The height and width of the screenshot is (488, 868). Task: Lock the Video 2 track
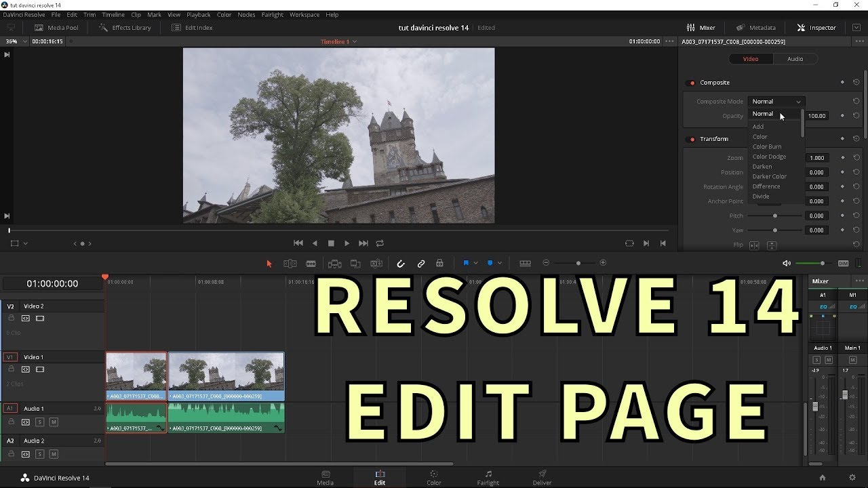pyautogui.click(x=11, y=318)
